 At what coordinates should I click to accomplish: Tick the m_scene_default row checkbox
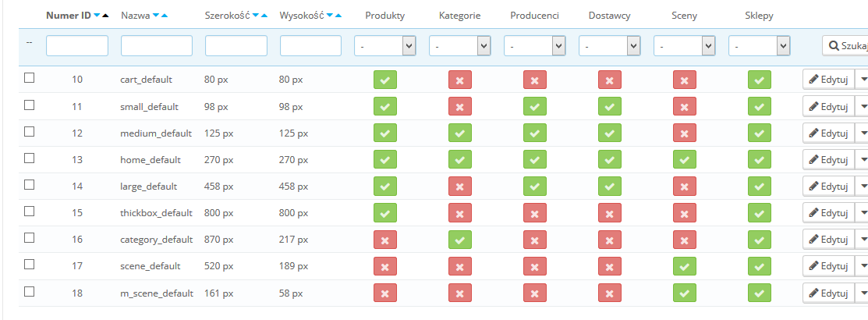(30, 291)
